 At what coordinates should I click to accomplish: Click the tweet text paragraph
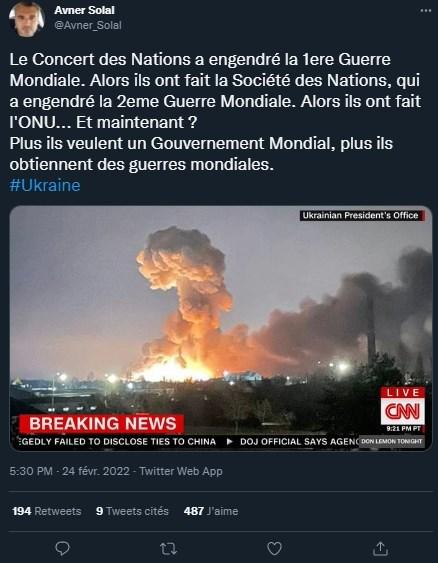[215, 112]
